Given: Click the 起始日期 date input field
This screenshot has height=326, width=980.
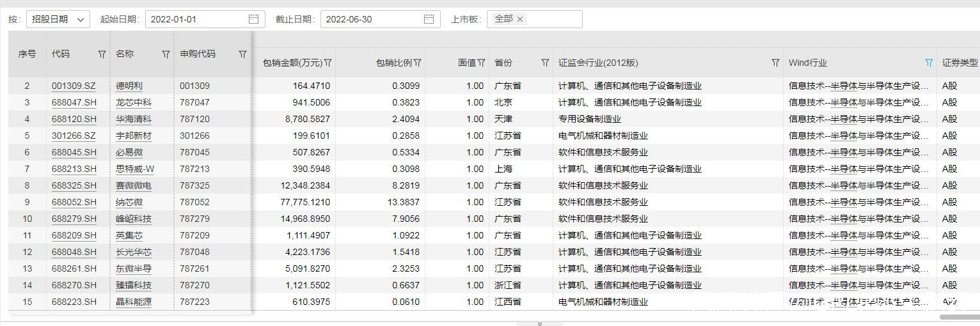Looking at the screenshot, I should [x=195, y=19].
